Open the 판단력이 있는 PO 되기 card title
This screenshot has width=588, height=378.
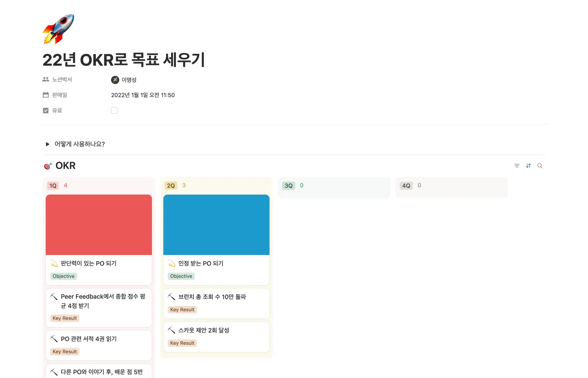point(89,263)
